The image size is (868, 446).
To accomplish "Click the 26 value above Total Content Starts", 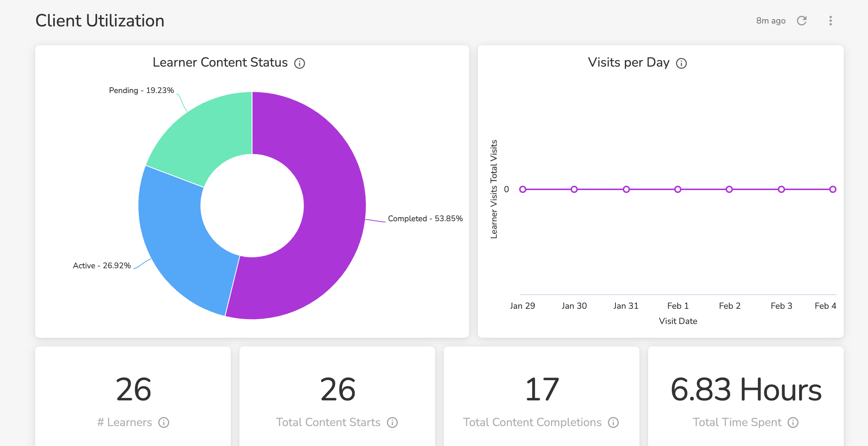I will (x=338, y=390).
